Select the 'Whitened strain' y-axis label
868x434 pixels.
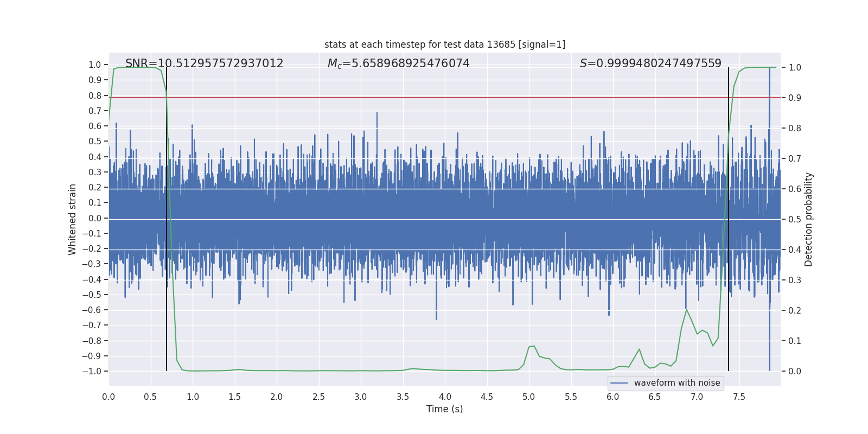[72, 219]
